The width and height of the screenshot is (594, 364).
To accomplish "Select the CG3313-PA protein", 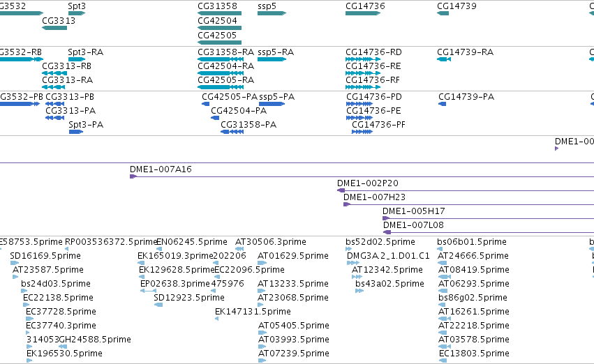I will (x=54, y=118).
